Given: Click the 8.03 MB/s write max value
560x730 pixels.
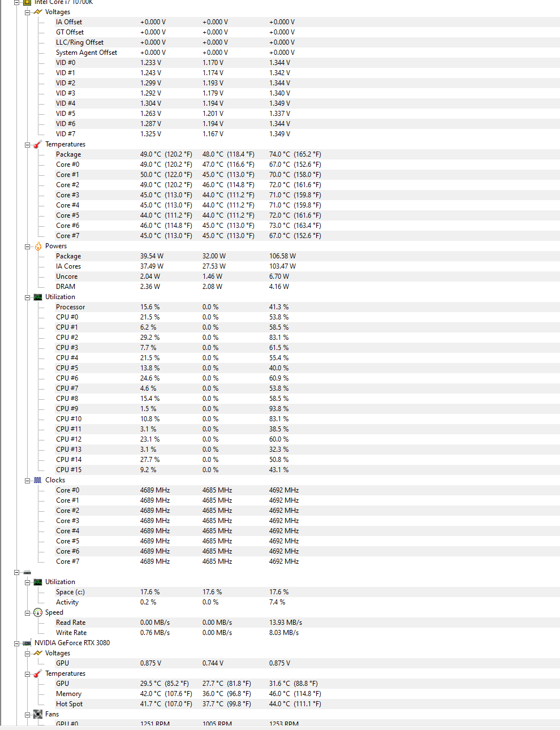Looking at the screenshot, I should pos(284,633).
